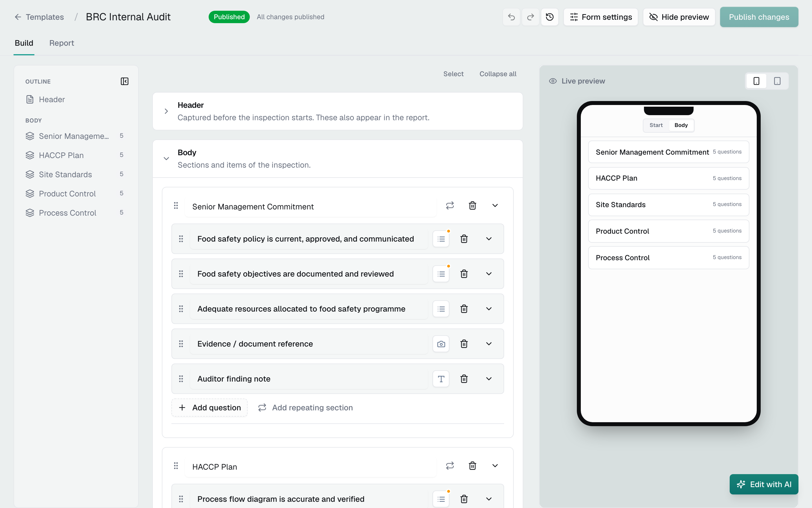
Task: Open Site Standards card in phone preview
Action: tap(668, 205)
